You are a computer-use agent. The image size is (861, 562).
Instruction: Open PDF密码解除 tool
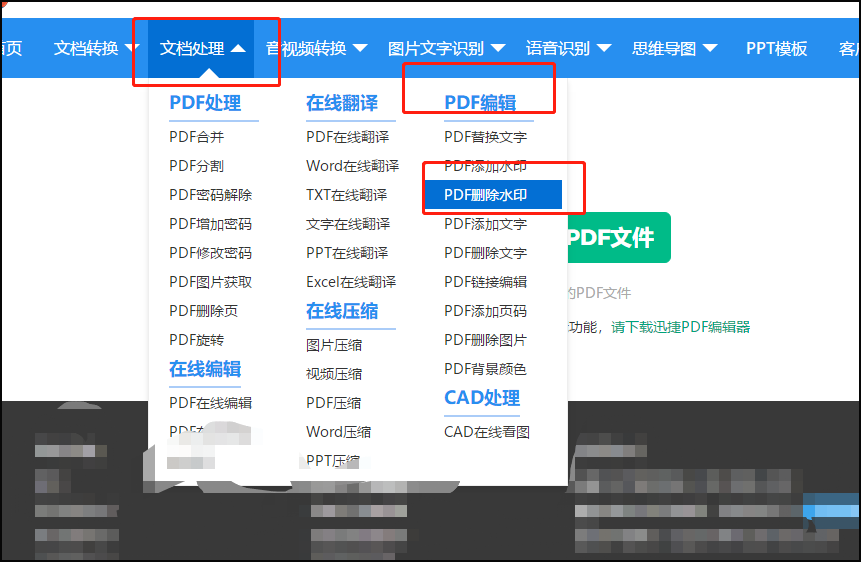pyautogui.click(x=211, y=195)
